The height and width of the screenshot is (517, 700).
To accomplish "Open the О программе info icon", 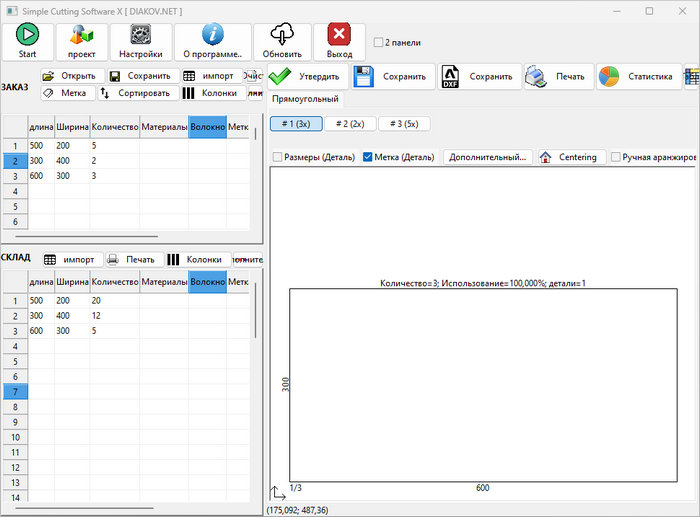I will coord(212,34).
